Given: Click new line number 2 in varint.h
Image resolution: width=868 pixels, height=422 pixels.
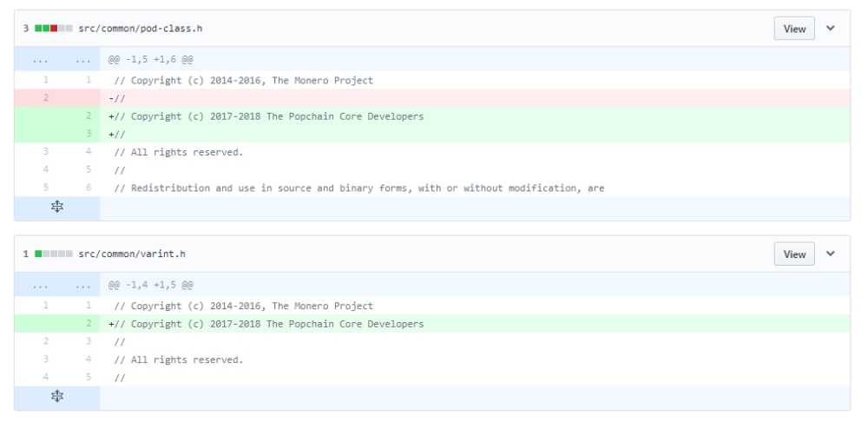Looking at the screenshot, I should point(88,323).
